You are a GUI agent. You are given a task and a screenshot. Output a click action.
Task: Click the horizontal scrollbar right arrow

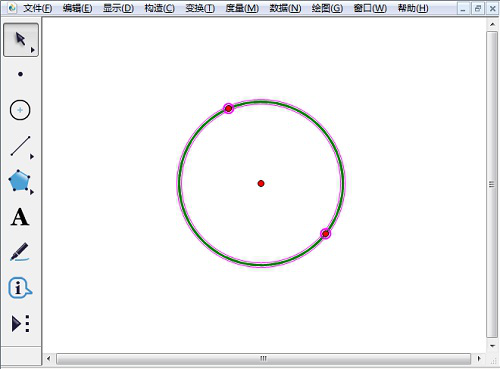479,359
